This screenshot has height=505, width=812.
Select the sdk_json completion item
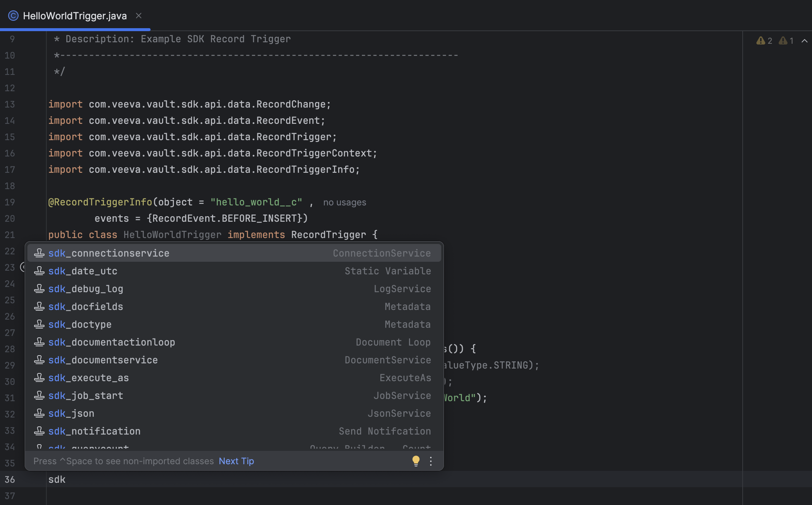[x=234, y=413]
